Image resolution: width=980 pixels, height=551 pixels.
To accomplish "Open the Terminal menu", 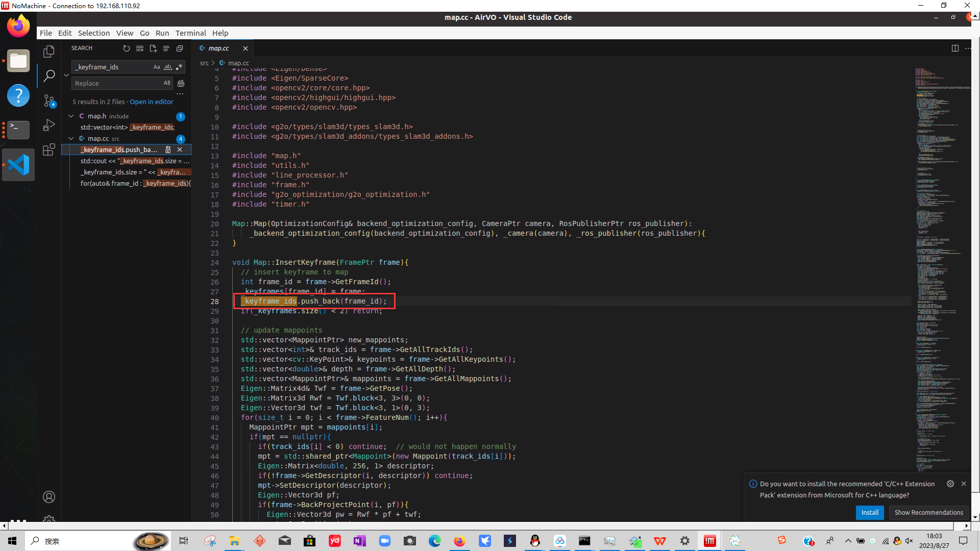I will click(190, 33).
